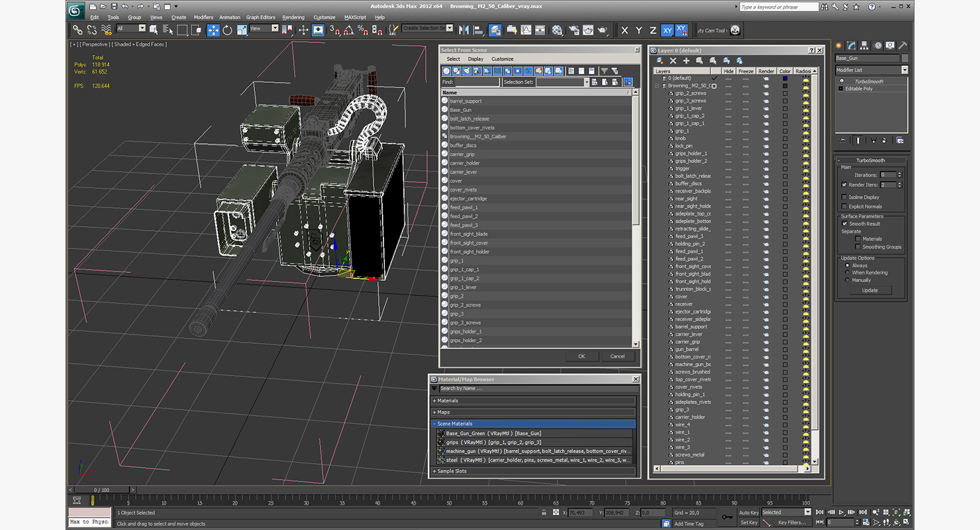
Task: Toggle Display Geometry filter in Select From Scene
Action: (x=446, y=71)
